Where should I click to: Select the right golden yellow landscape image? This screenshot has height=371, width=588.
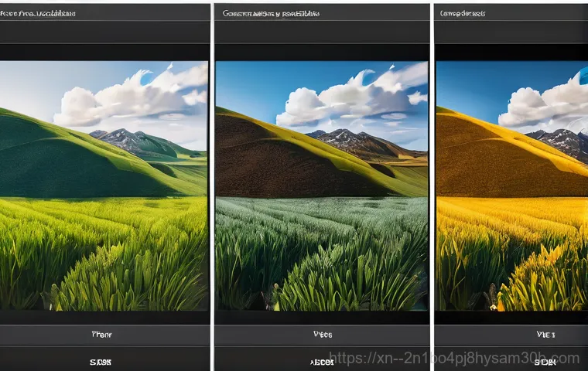pos(511,185)
